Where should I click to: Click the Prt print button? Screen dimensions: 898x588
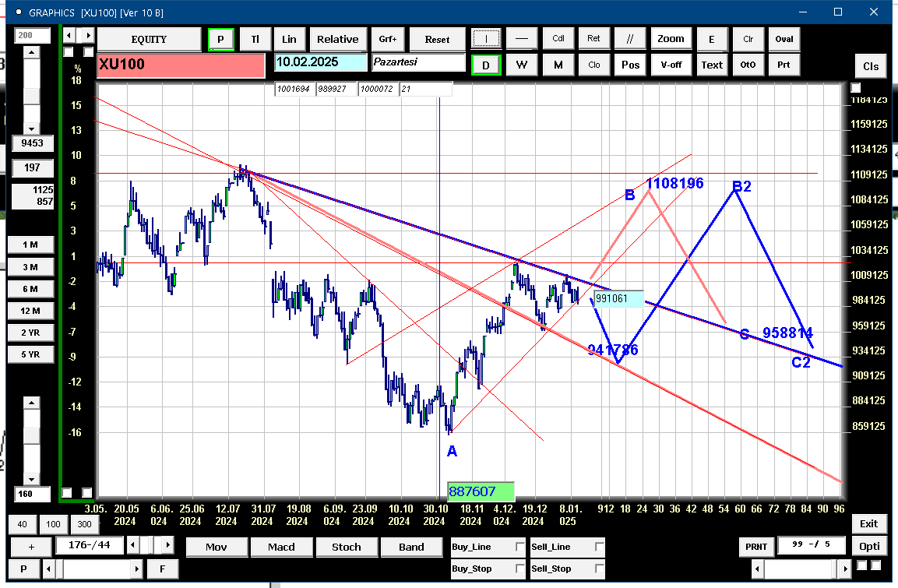pyautogui.click(x=784, y=65)
